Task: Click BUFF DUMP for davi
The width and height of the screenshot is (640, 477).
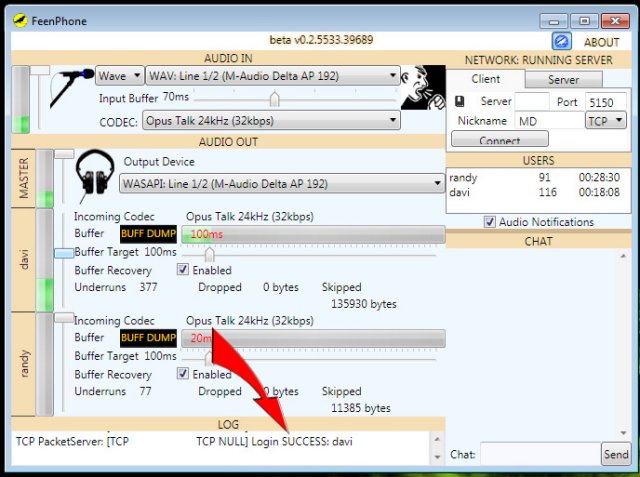Action: 149,233
